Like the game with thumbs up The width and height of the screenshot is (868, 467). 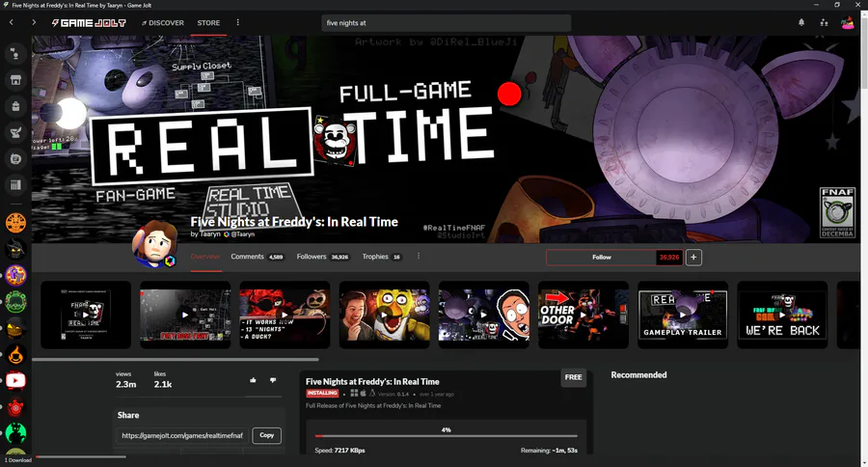click(253, 380)
